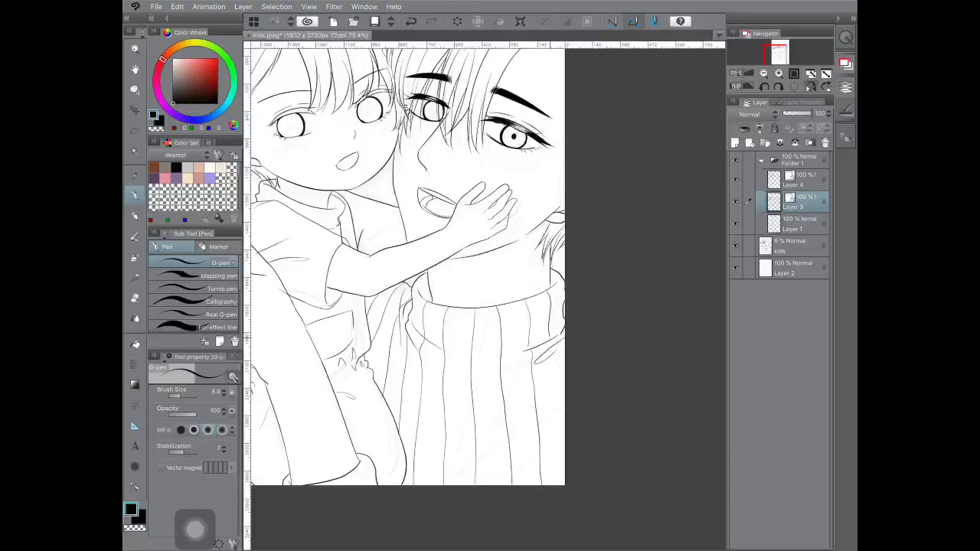Select the Ruler tool
This screenshot has width=980, height=551.
tap(135, 426)
